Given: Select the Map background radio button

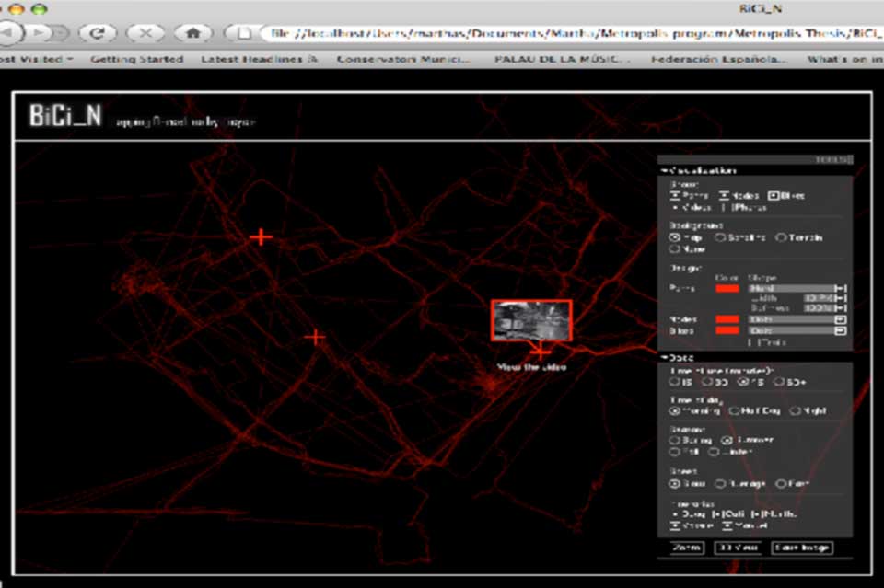Looking at the screenshot, I should [675, 237].
